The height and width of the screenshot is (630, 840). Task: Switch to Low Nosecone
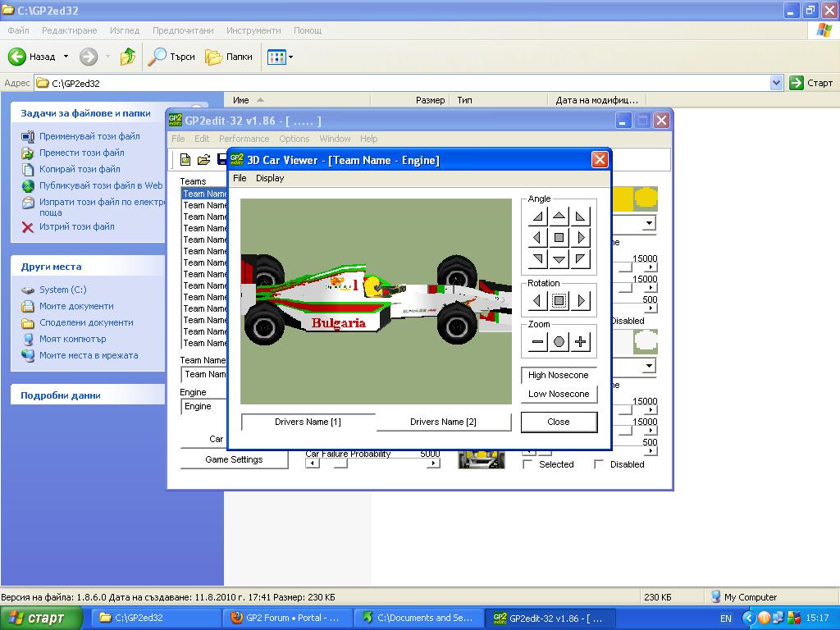(x=559, y=394)
